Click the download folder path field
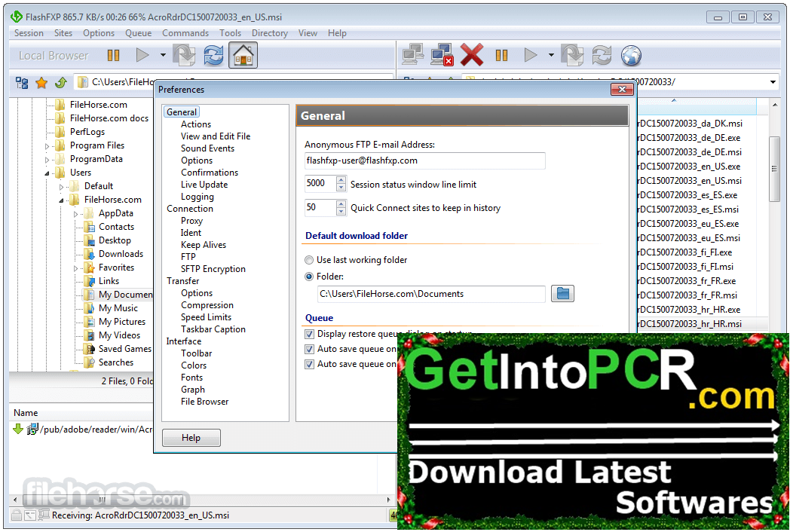The image size is (790, 532). (431, 294)
